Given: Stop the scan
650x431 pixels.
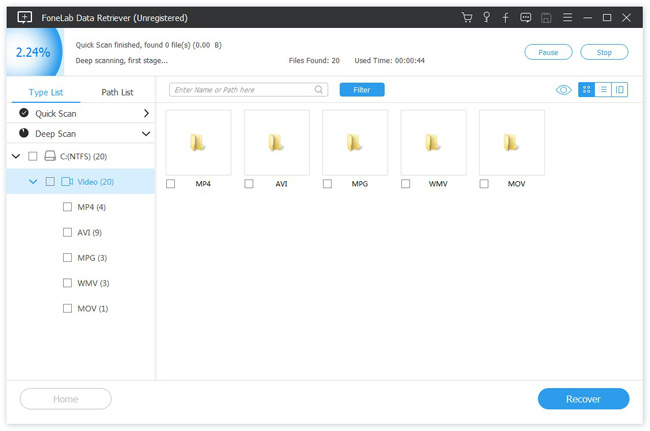Looking at the screenshot, I should [604, 52].
